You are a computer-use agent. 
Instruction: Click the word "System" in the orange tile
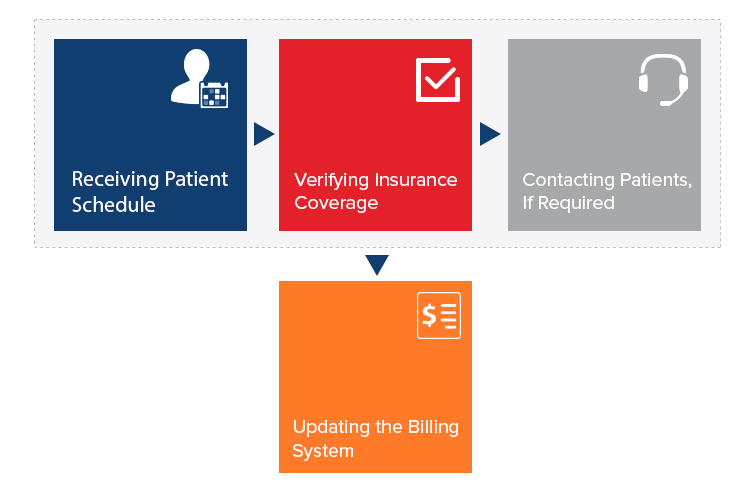click(323, 451)
